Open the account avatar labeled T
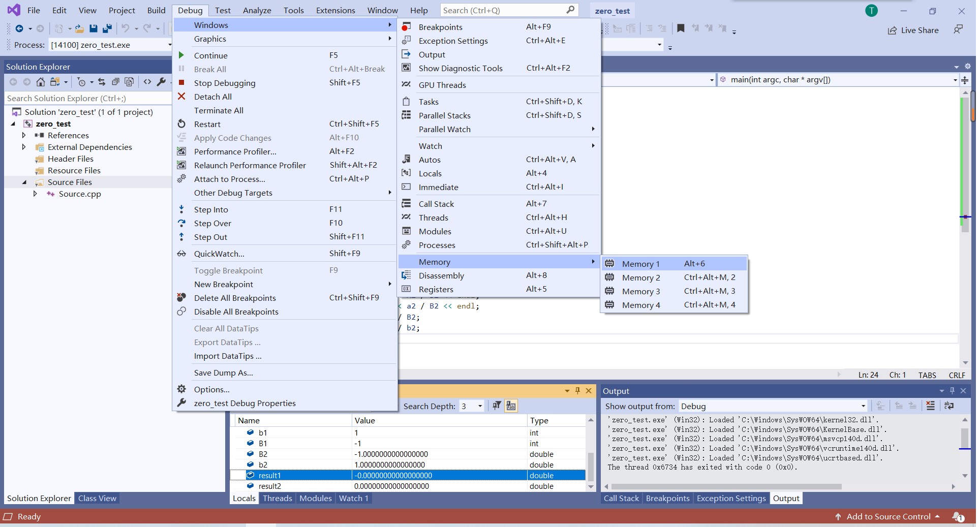The height and width of the screenshot is (527, 980). [871, 10]
